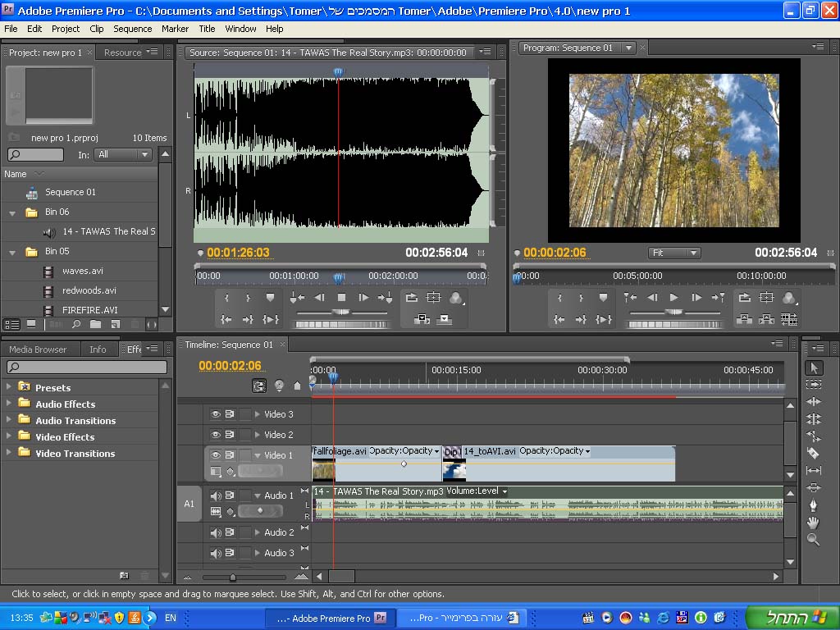Mute the Audio 2 track speaker
The image size is (840, 630).
(x=216, y=532)
